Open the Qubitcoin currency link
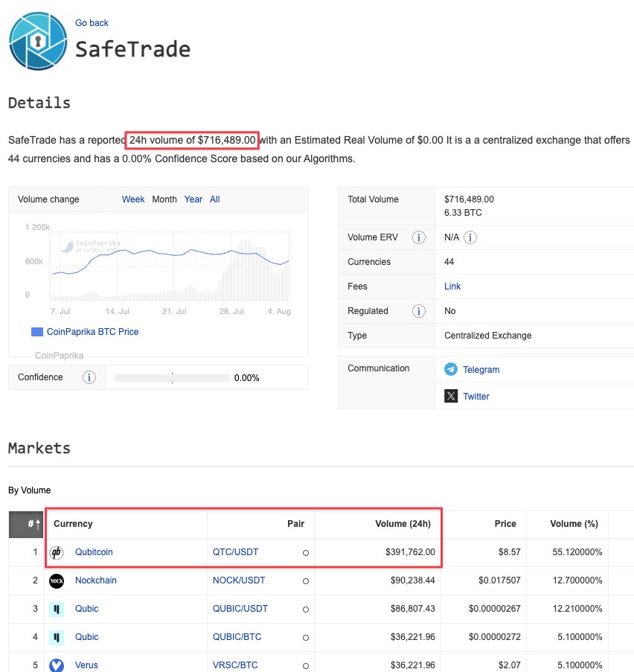Image resolution: width=634 pixels, height=672 pixels. [94, 552]
